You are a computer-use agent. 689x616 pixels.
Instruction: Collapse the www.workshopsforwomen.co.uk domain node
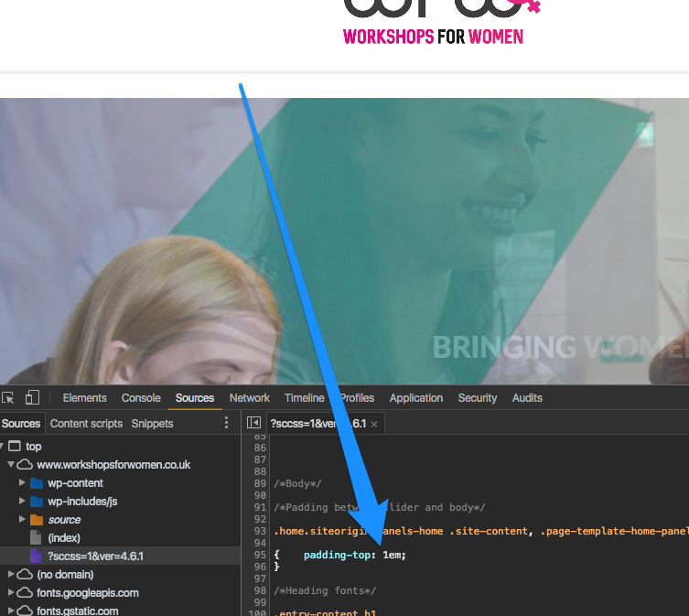[x=11, y=465]
